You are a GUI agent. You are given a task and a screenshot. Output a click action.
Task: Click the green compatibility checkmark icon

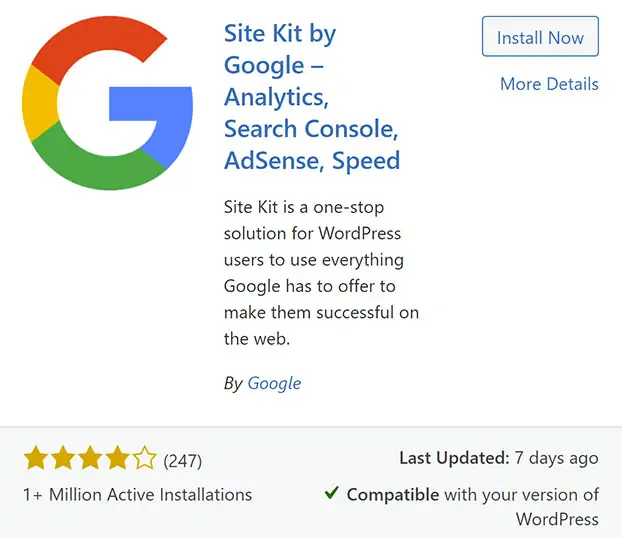(x=330, y=494)
